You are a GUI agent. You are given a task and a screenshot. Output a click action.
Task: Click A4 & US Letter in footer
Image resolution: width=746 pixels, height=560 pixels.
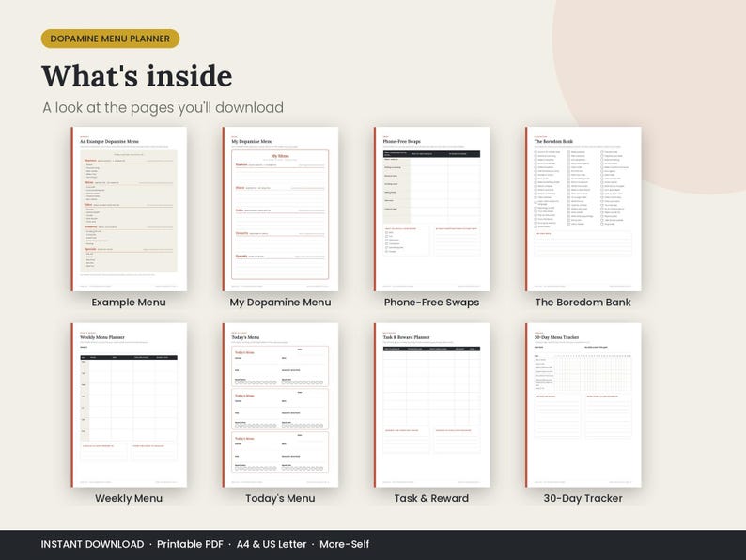(x=272, y=544)
